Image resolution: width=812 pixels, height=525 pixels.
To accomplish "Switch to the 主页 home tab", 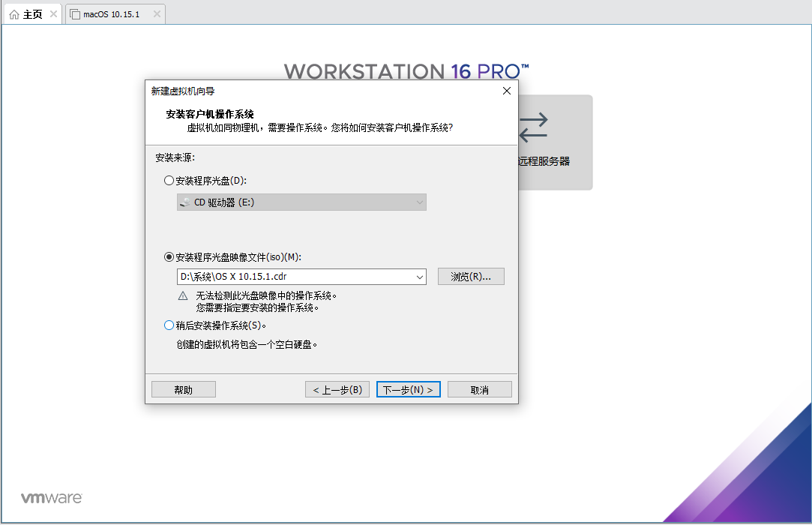I will tap(32, 14).
